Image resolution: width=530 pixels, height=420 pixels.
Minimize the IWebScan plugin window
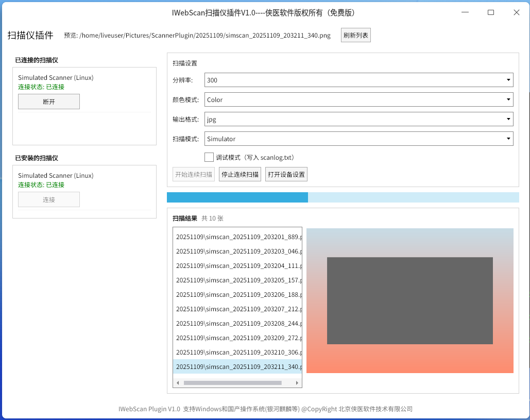click(x=465, y=12)
